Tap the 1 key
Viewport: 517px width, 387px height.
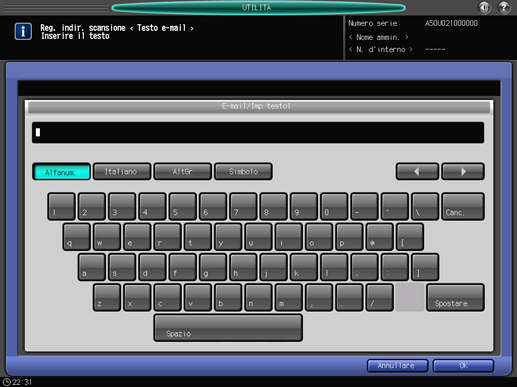61,206
